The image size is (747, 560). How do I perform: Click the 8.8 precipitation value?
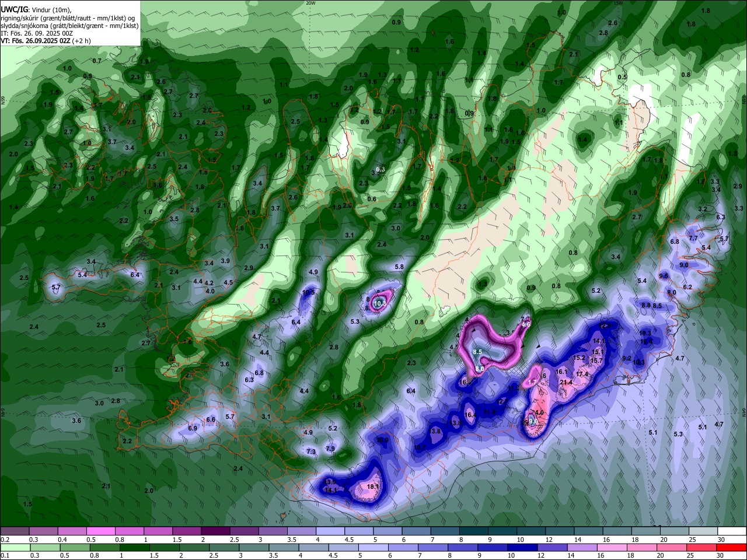click(646, 305)
